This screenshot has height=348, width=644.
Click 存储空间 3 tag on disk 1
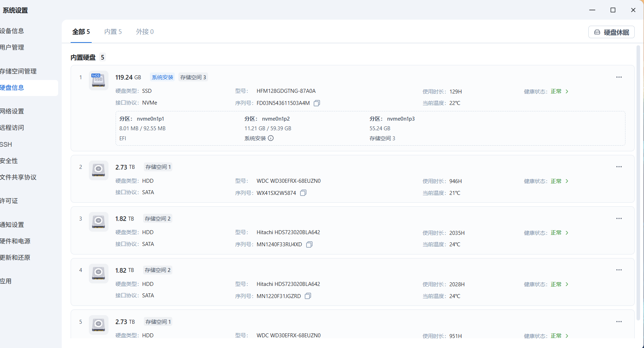point(193,77)
